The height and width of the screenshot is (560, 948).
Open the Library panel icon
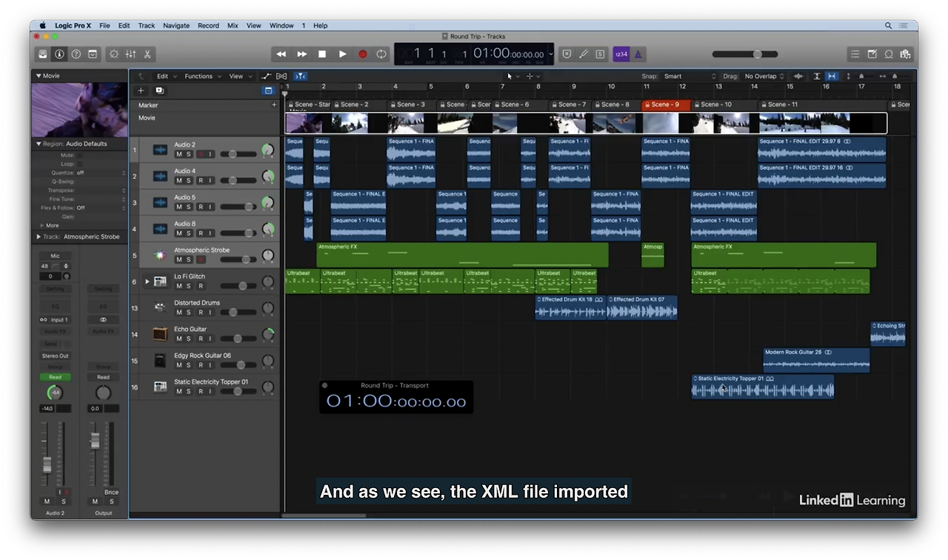point(43,54)
